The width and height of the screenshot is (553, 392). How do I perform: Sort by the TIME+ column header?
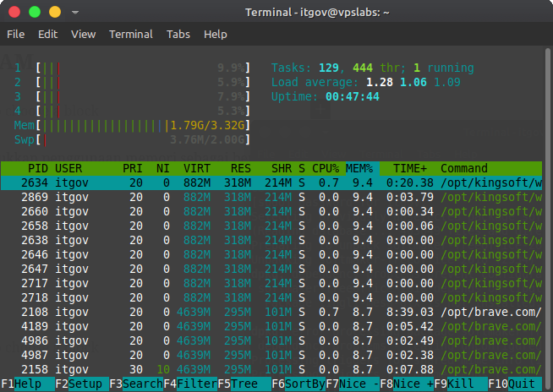pos(410,168)
